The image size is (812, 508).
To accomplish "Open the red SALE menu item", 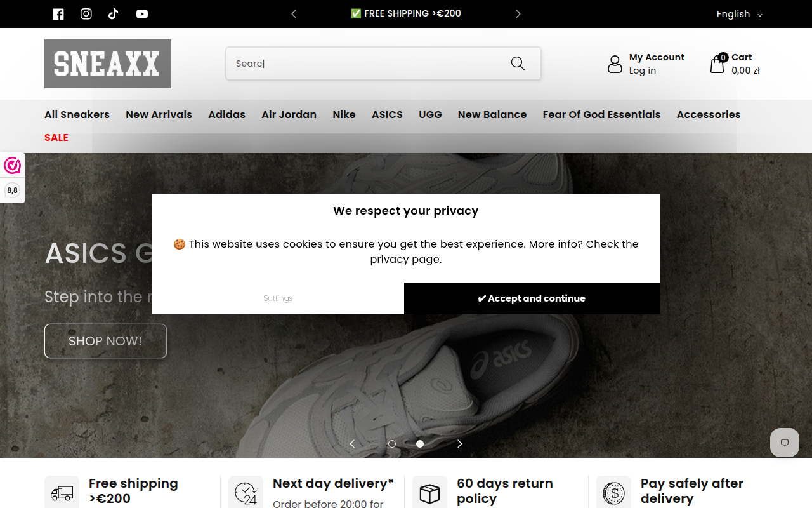I will point(56,138).
